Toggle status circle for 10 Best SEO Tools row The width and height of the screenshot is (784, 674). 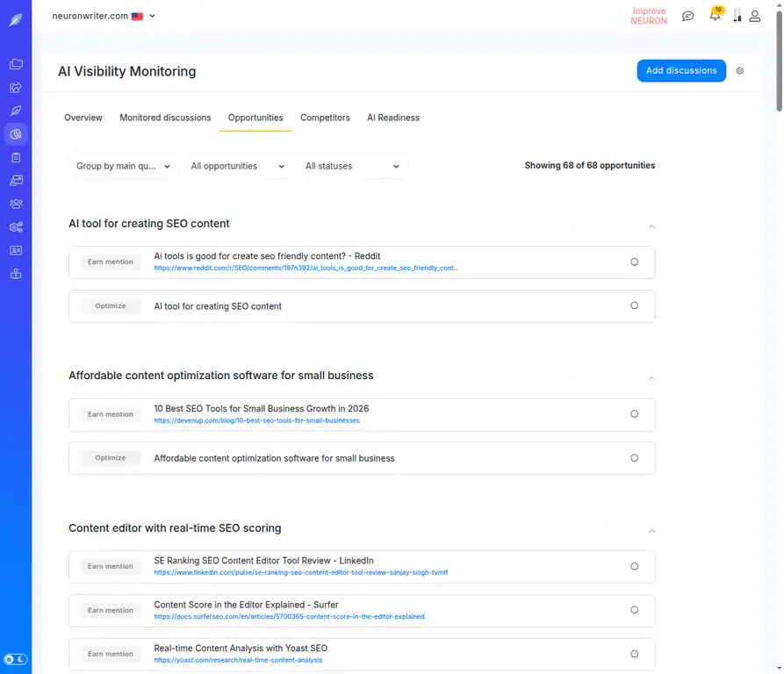tap(634, 413)
